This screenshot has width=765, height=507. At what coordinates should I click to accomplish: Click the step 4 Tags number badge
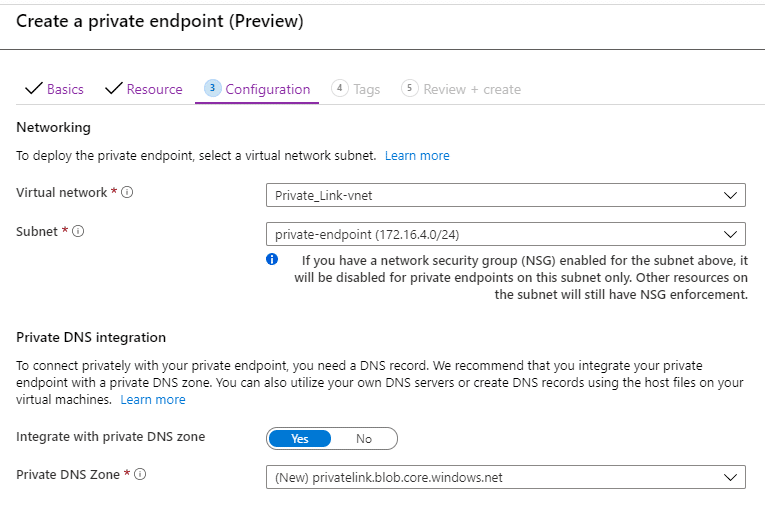pyautogui.click(x=340, y=88)
